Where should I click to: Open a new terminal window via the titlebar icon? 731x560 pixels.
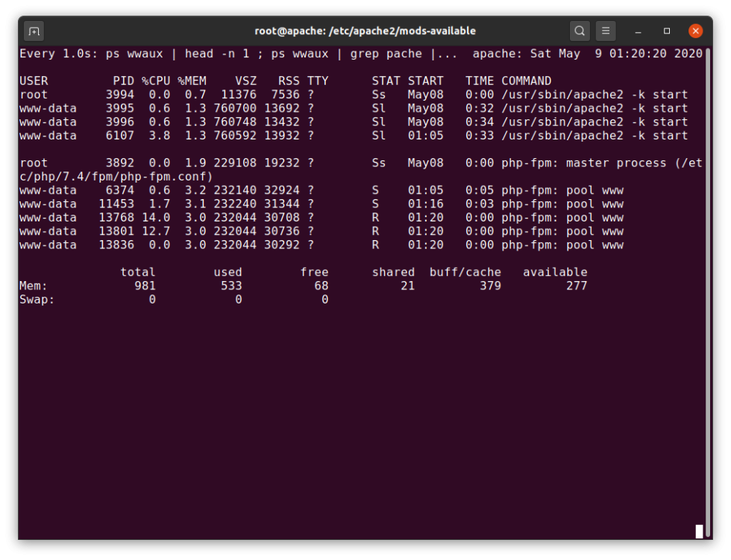pyautogui.click(x=33, y=31)
